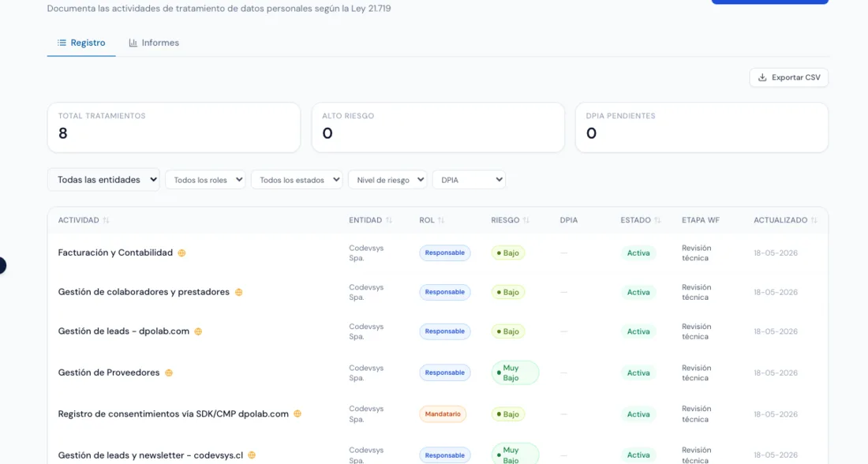Click the chart icon on Informes tab
868x464 pixels.
pos(133,43)
